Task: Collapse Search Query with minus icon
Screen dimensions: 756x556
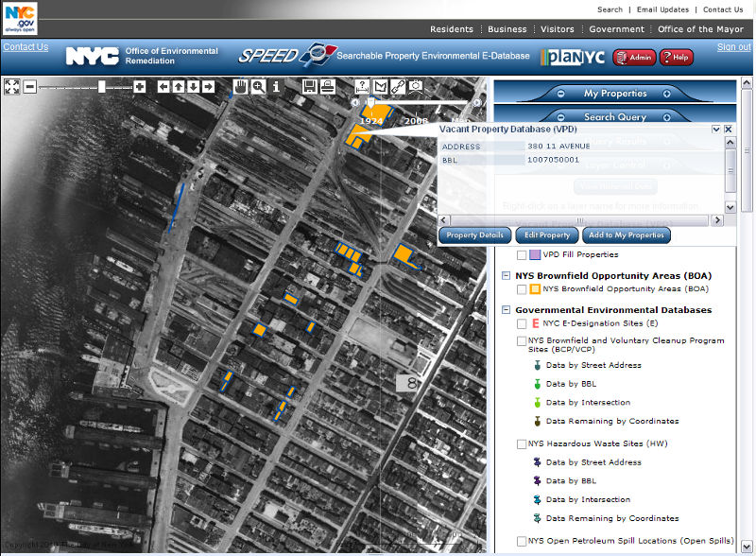Action: pos(560,117)
